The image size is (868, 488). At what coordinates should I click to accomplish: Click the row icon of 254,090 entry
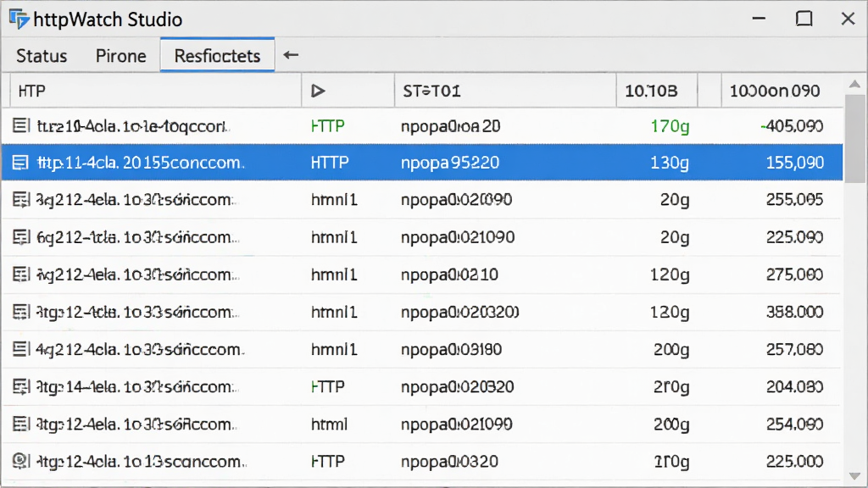click(x=21, y=424)
